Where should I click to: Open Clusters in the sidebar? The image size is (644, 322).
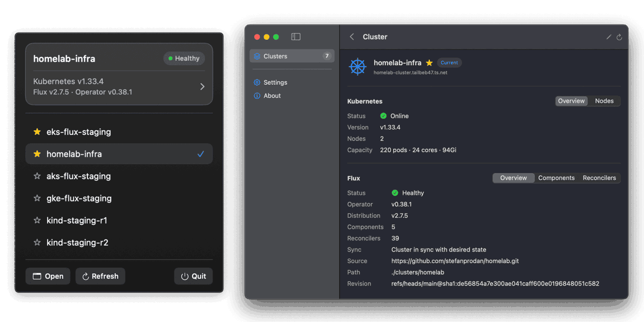292,56
